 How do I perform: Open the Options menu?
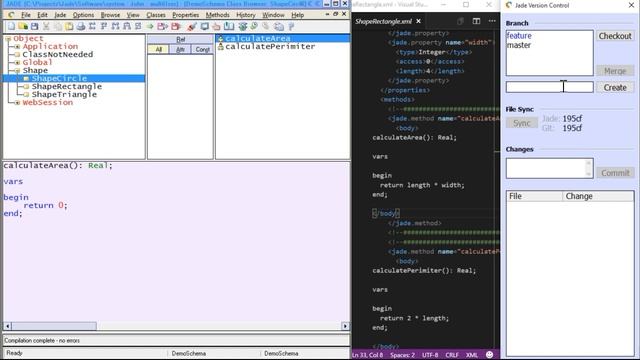83,15
